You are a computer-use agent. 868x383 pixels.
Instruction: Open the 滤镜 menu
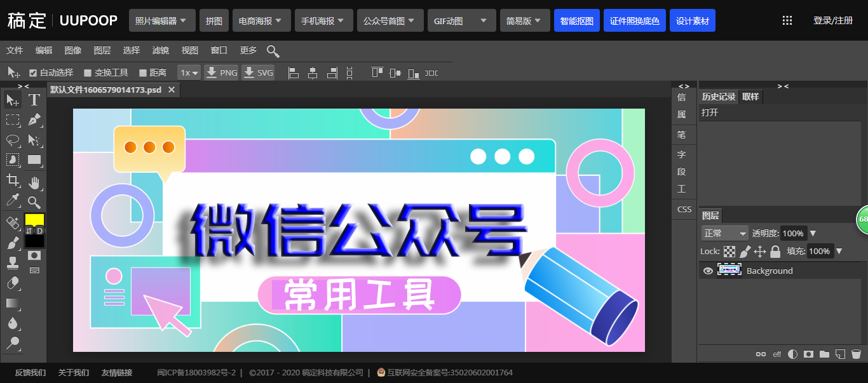(x=161, y=50)
